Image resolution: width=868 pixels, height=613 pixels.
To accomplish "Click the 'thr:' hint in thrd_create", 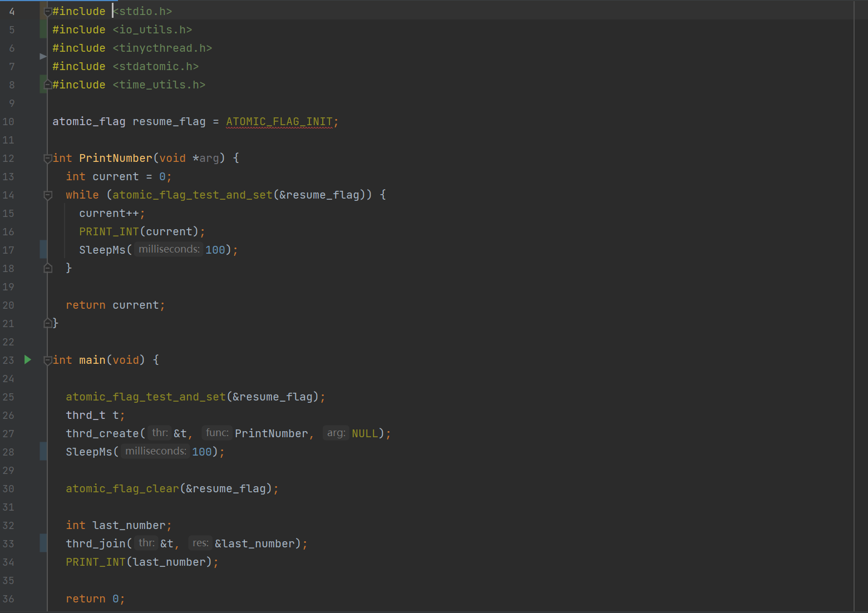I will tap(160, 433).
